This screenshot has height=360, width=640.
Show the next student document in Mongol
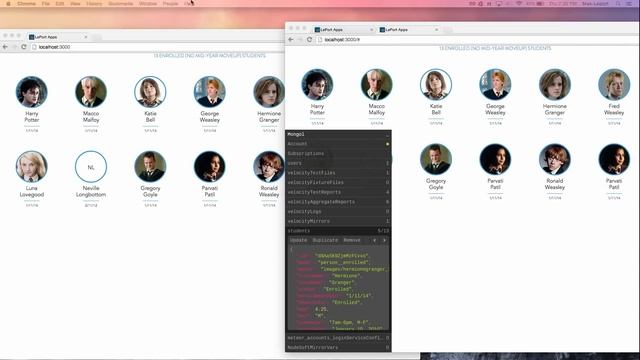click(384, 240)
